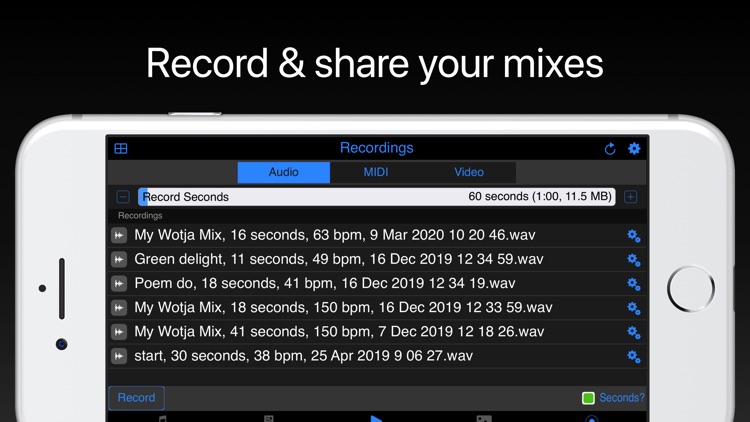750x422 pixels.
Task: Open gear options for 9 Mar 2020 recording
Action: point(634,235)
